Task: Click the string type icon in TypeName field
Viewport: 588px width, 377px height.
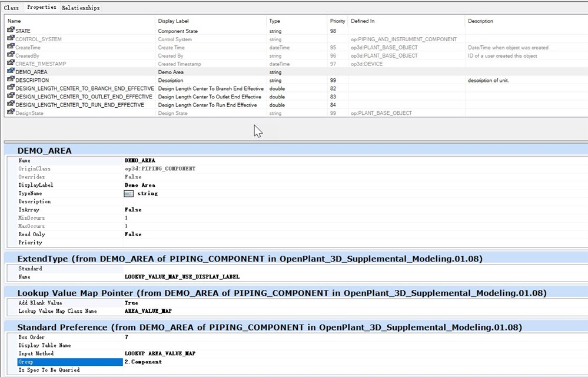Action: (x=129, y=193)
